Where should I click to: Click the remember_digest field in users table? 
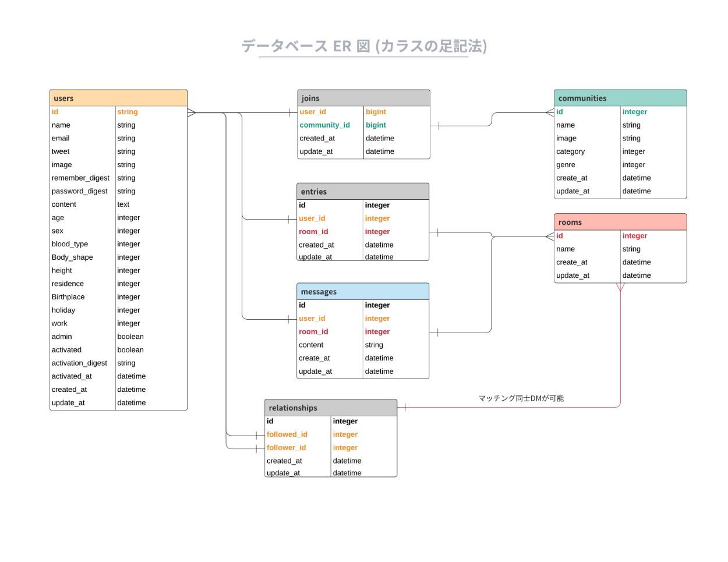(80, 178)
